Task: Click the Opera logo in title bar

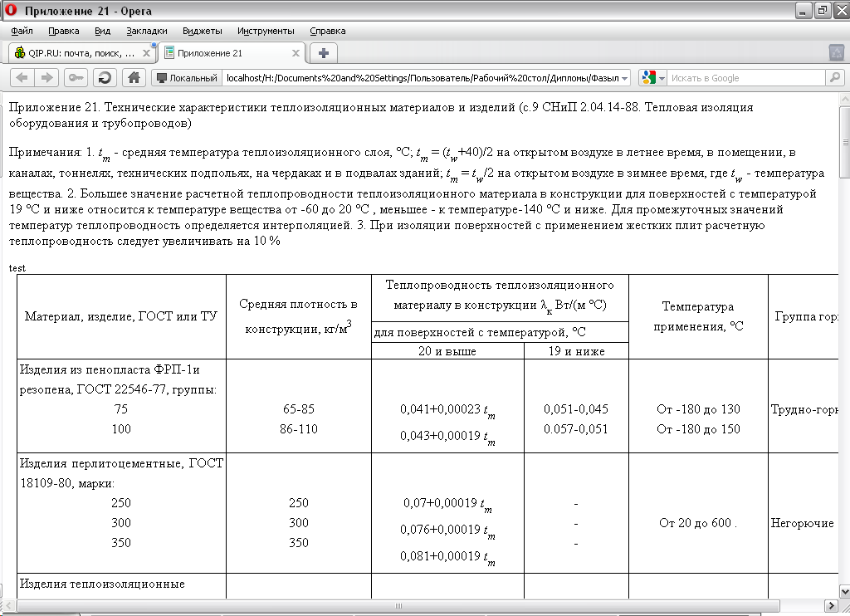Action: tap(11, 10)
